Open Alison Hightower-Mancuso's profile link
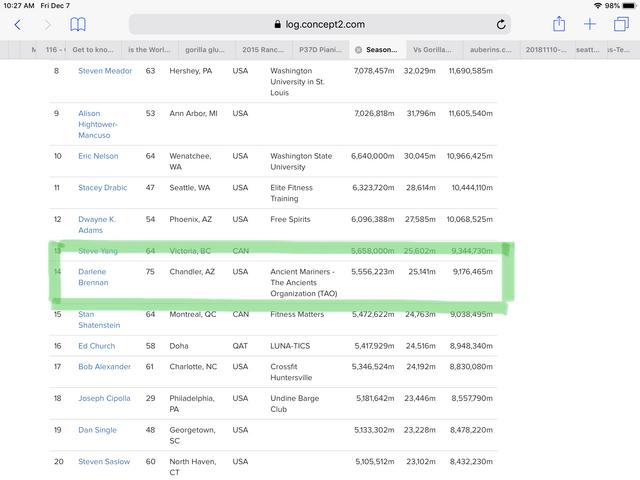This screenshot has width=640, height=480. click(x=98, y=124)
